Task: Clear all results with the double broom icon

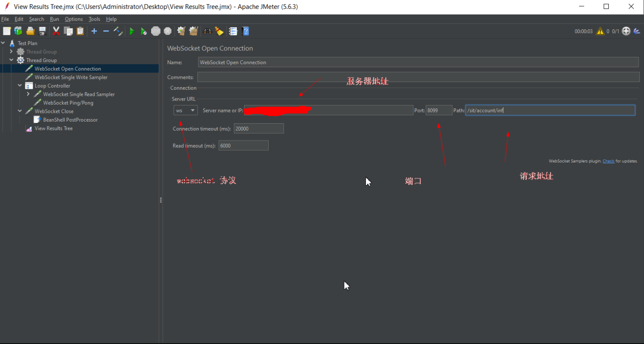Action: click(193, 31)
